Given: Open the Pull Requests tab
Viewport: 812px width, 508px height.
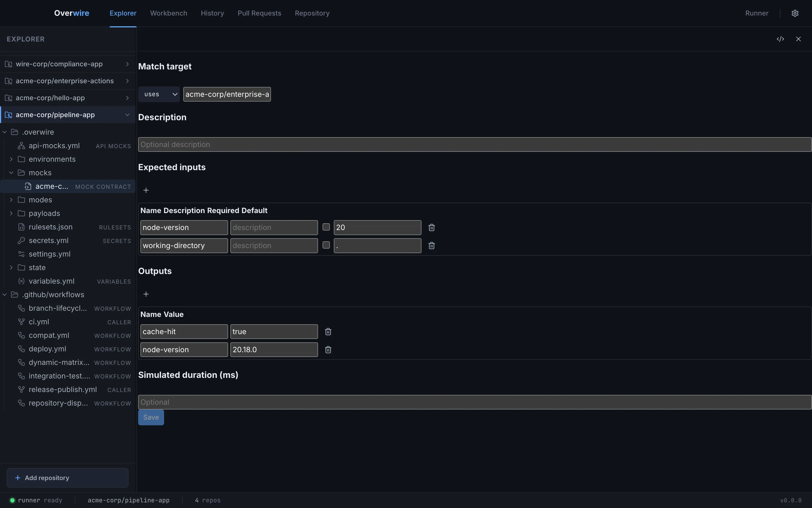Looking at the screenshot, I should tap(259, 13).
